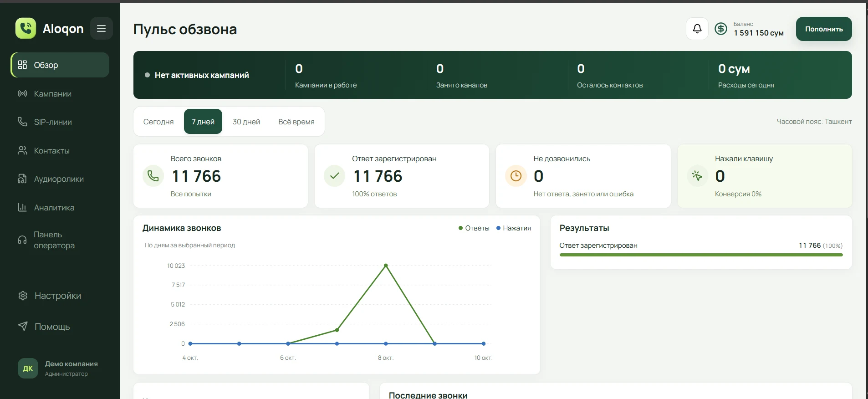Click the balance amount 1 591 150 сум
This screenshot has width=868, height=399.
(759, 33)
